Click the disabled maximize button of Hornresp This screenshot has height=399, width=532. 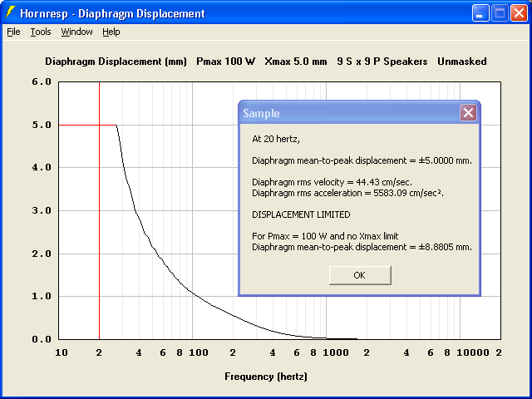click(500, 13)
